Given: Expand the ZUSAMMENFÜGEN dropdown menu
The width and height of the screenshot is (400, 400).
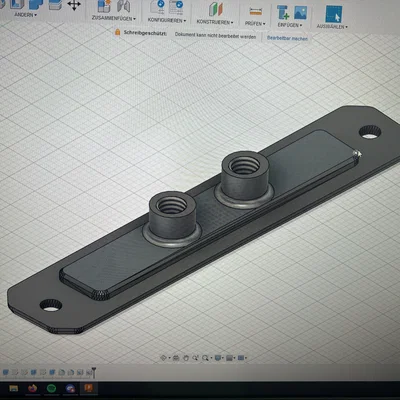Looking at the screenshot, I should pyautogui.click(x=114, y=18).
